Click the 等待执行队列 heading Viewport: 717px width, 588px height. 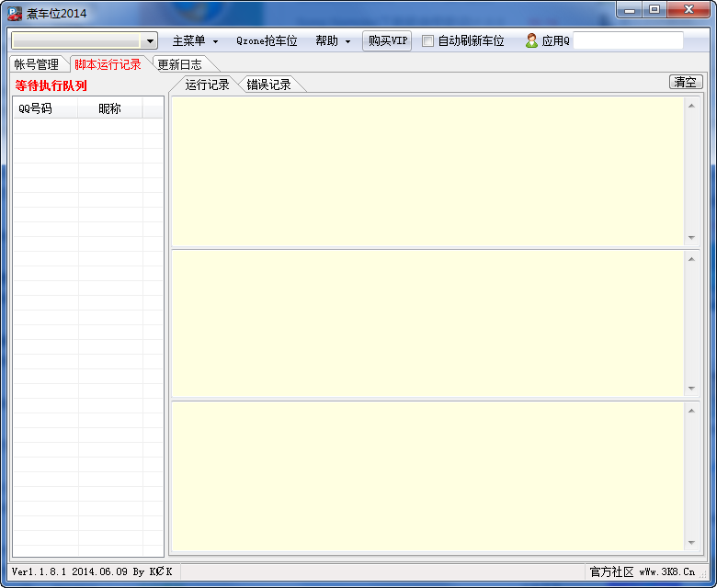pos(51,85)
